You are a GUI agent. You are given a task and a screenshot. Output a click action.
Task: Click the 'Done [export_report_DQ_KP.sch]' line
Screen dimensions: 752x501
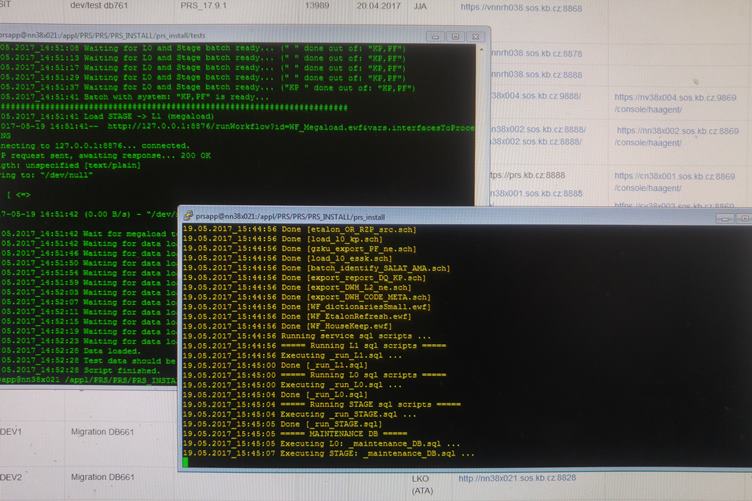coord(304,278)
